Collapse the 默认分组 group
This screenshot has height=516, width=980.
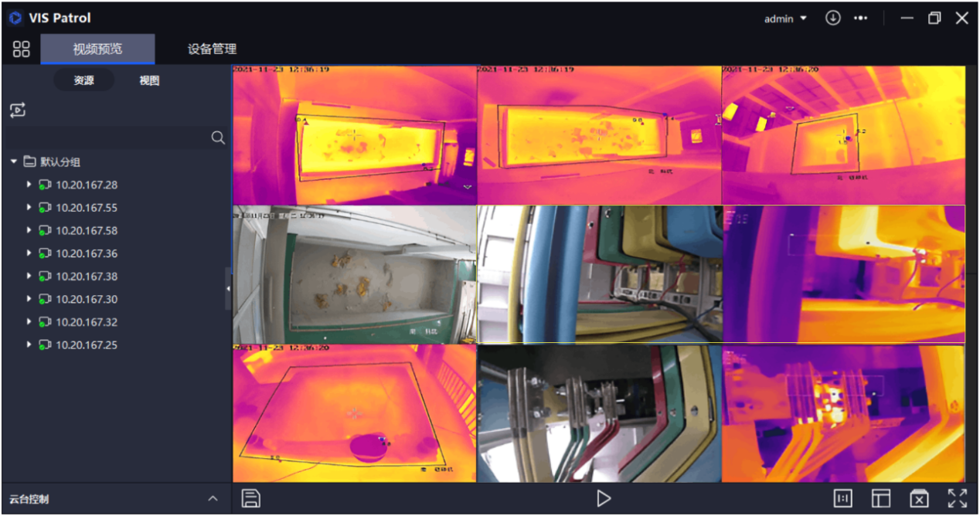point(14,161)
